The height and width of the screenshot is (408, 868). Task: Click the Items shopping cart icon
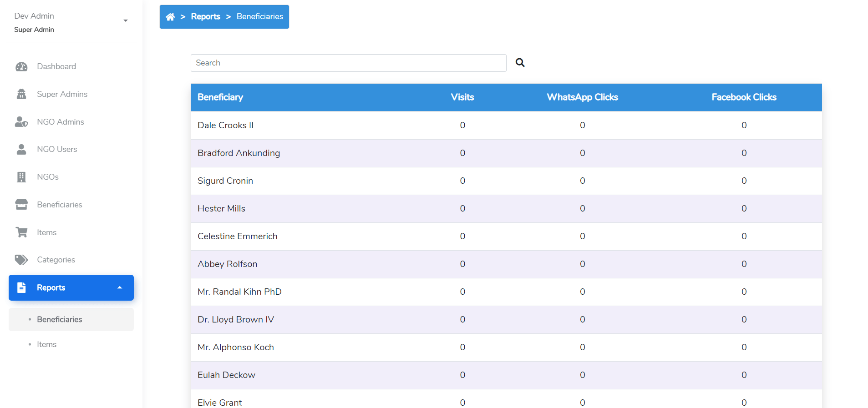click(x=21, y=232)
